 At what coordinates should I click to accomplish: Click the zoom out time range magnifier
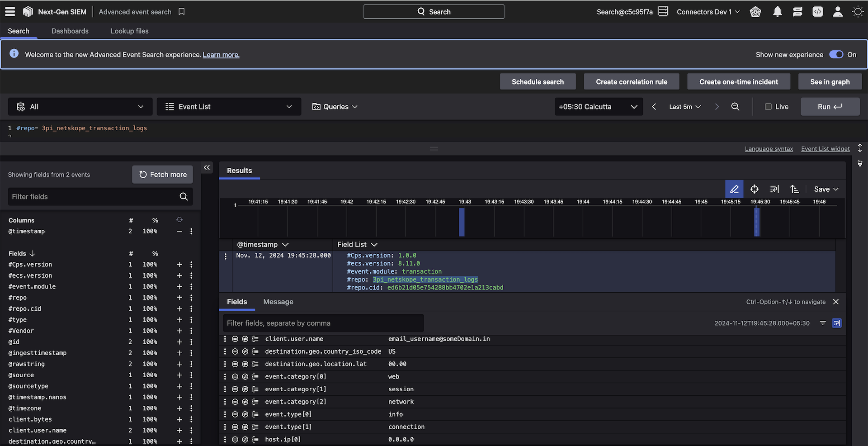[735, 107]
